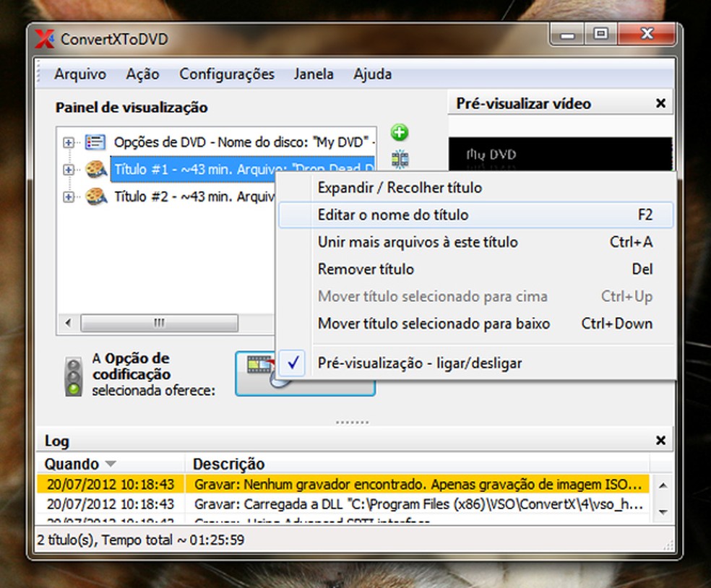
Task: Maximize the ConvertXToDVD window
Action: (x=601, y=35)
